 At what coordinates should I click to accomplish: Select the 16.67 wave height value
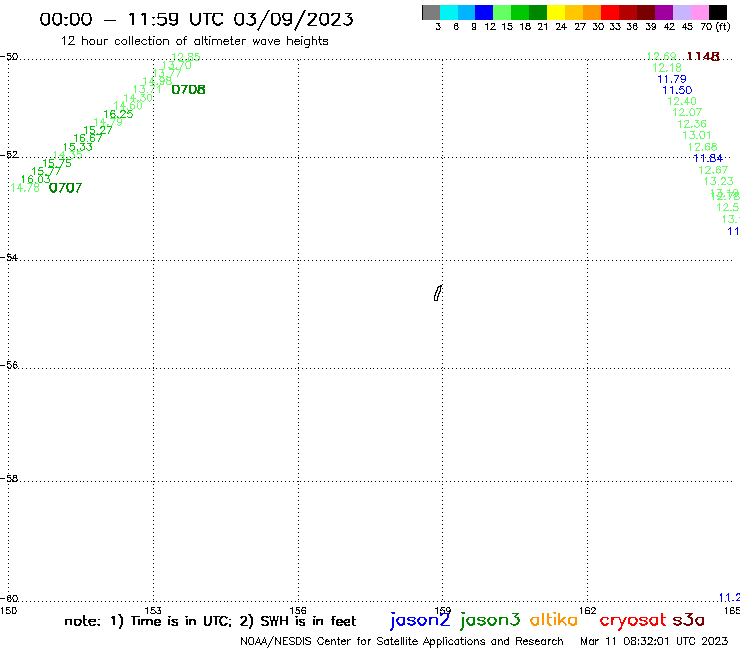[88, 138]
